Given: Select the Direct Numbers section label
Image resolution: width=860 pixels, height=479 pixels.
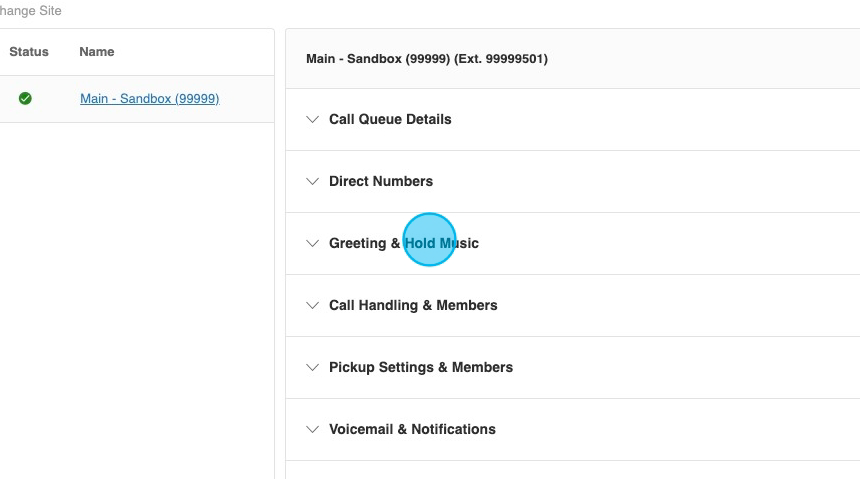Looking at the screenshot, I should tap(381, 181).
